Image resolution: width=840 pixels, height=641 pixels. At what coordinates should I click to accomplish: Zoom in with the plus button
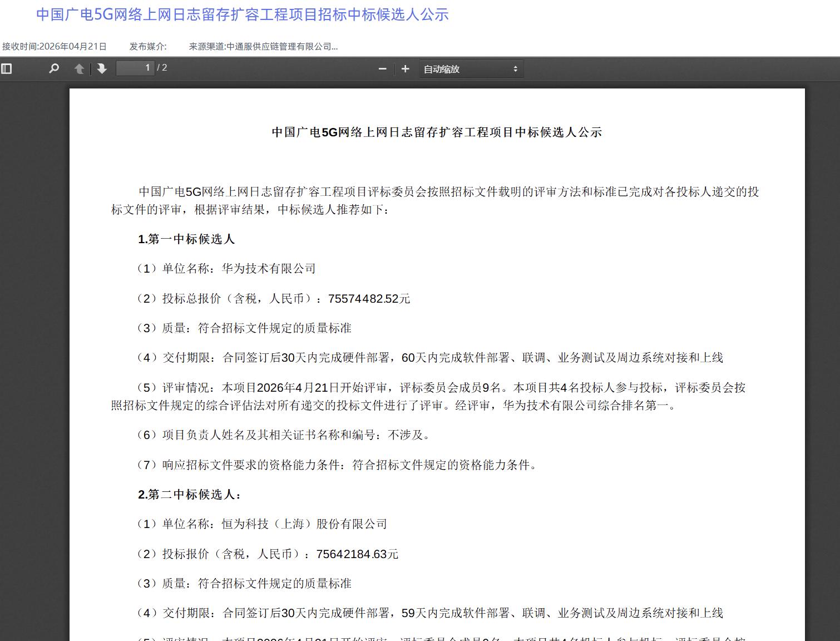click(406, 69)
